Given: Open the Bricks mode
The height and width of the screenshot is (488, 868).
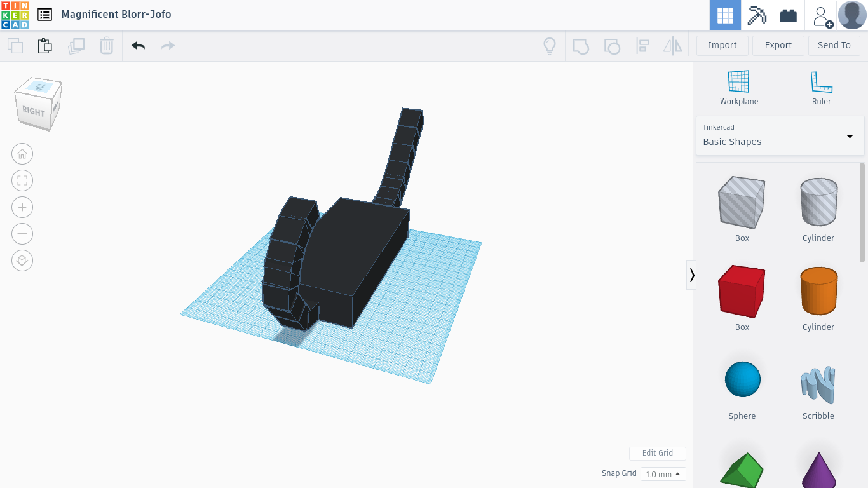Looking at the screenshot, I should point(789,15).
